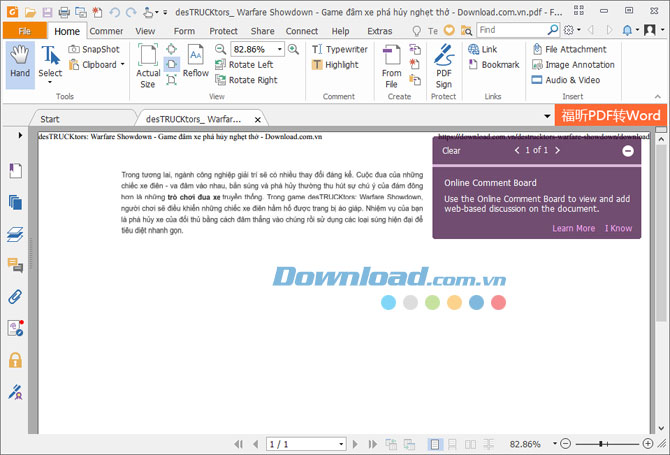The width and height of the screenshot is (670, 455).
Task: Open the View ribbon tab
Action: click(145, 31)
